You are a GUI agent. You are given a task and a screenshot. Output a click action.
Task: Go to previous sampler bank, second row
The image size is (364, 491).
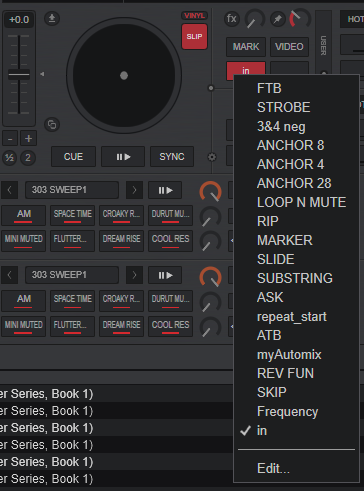(9, 275)
